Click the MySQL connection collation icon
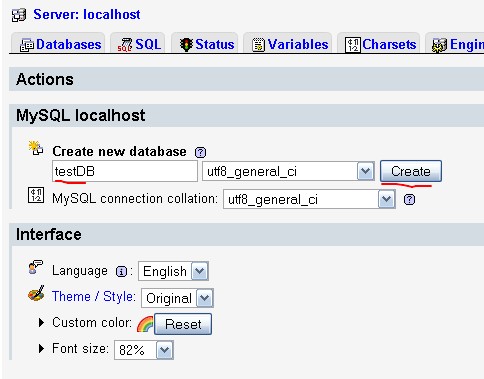Viewport: 484px width, 379px height. coord(36,195)
